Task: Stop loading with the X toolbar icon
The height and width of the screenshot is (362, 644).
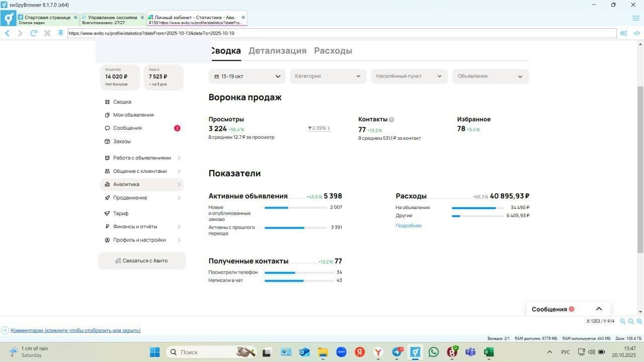Action: coord(47,33)
